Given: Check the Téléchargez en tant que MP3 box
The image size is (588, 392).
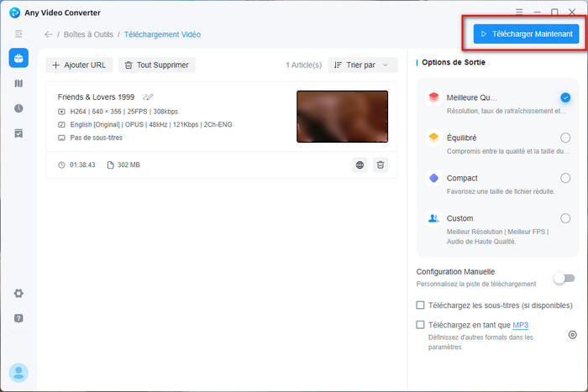Looking at the screenshot, I should [x=421, y=325].
